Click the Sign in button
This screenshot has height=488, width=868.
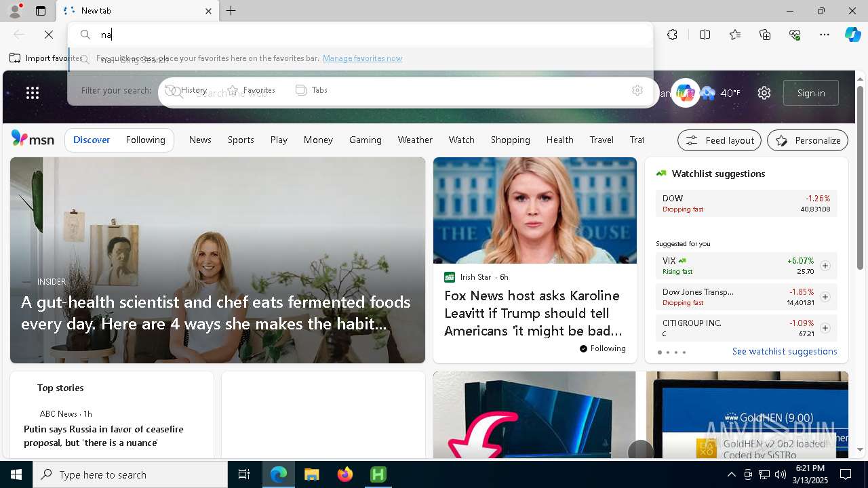pyautogui.click(x=811, y=93)
